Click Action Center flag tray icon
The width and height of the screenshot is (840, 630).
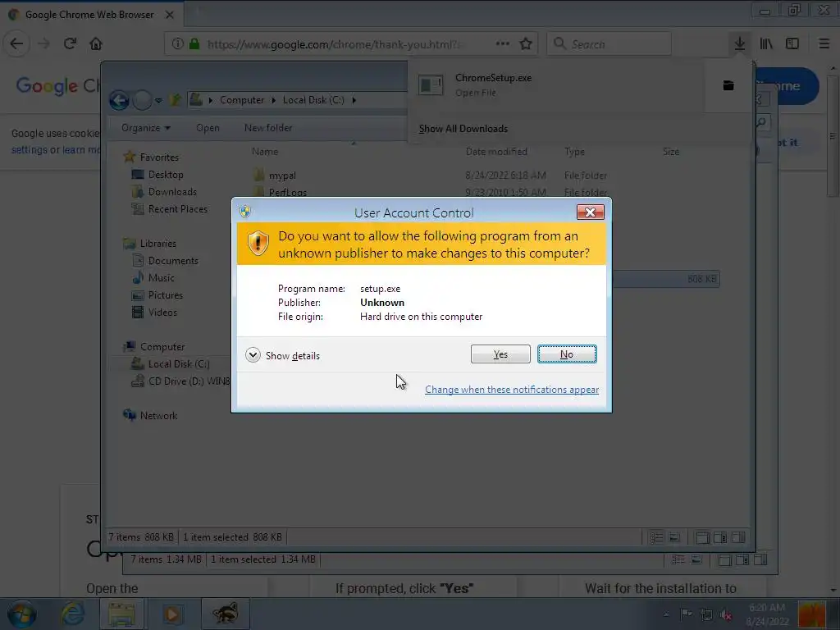click(x=686, y=614)
